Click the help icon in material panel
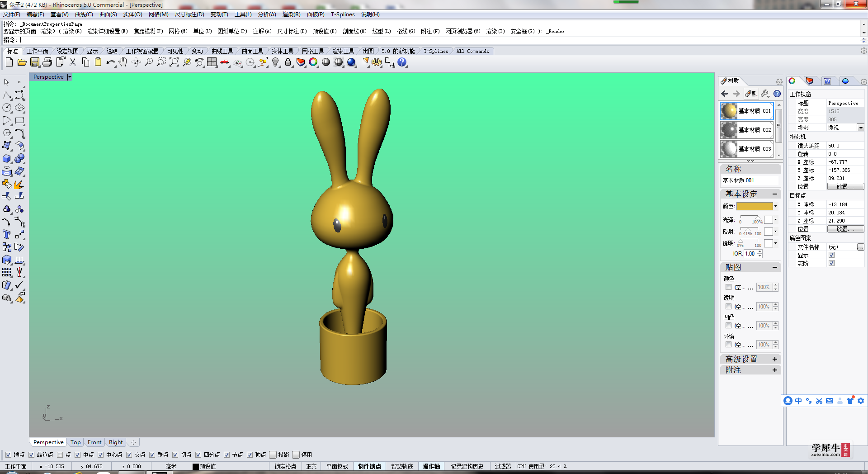Screen dimensions: 868x474 pyautogui.click(x=777, y=94)
